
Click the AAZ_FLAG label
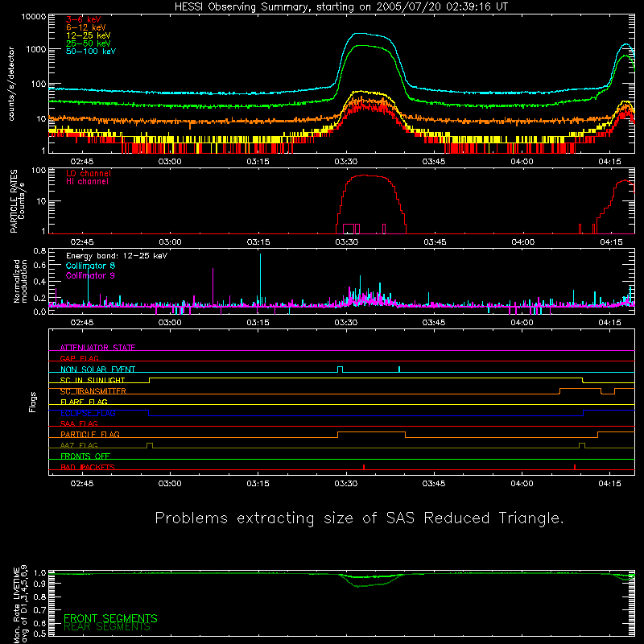coord(79,445)
